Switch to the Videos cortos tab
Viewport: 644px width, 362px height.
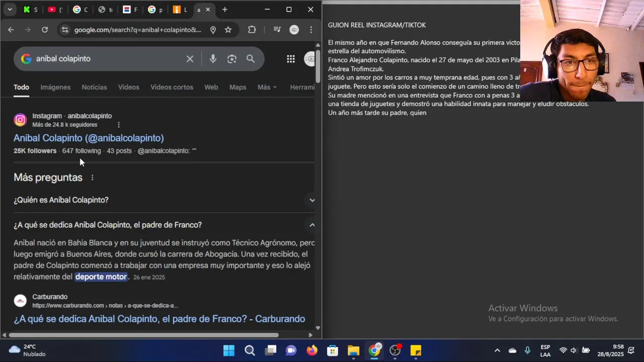(x=172, y=87)
